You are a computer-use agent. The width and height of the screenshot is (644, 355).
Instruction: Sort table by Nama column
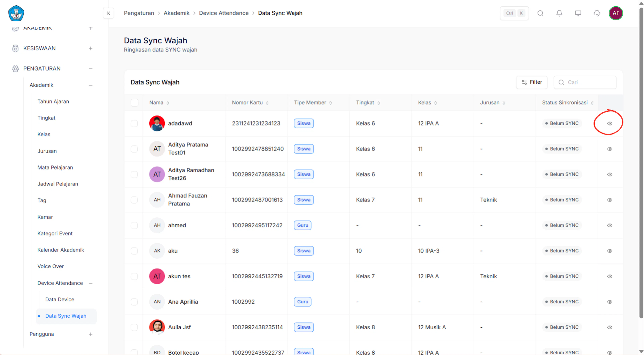pyautogui.click(x=168, y=103)
